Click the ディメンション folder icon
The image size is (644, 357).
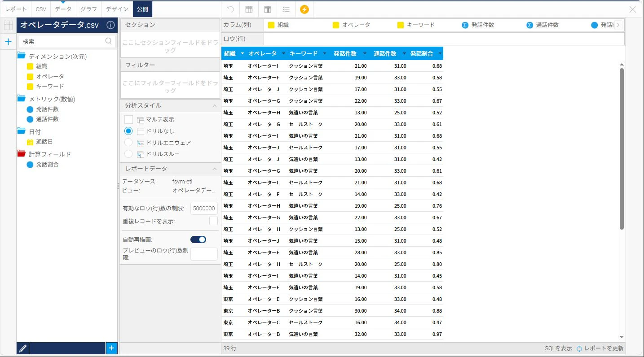(21, 56)
